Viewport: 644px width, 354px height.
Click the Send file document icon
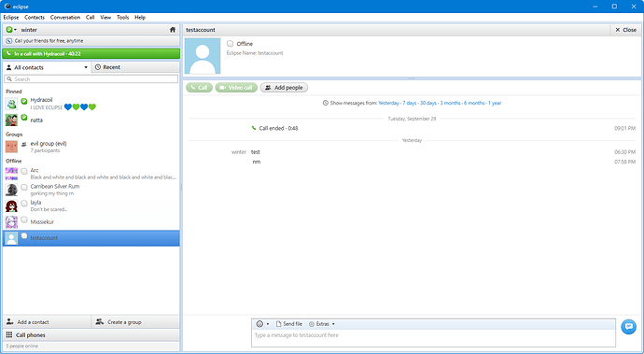[x=278, y=324]
